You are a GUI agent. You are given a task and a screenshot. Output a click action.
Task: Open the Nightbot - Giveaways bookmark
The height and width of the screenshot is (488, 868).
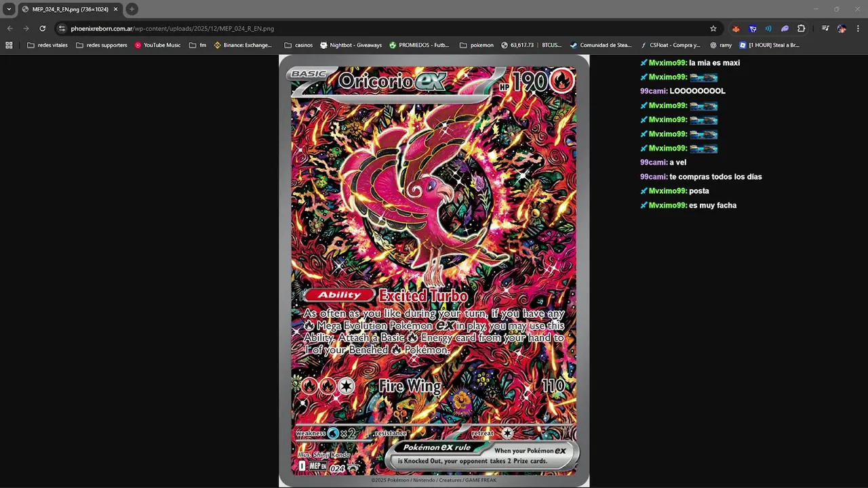click(x=351, y=45)
